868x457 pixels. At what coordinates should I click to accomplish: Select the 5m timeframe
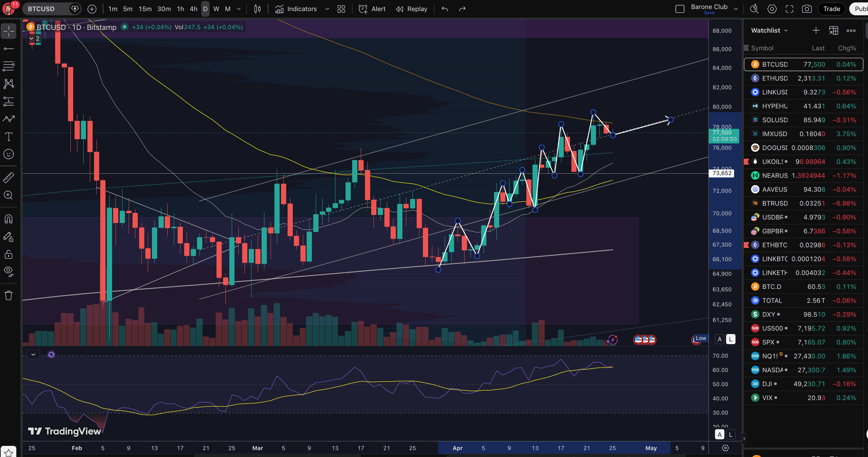click(x=128, y=9)
